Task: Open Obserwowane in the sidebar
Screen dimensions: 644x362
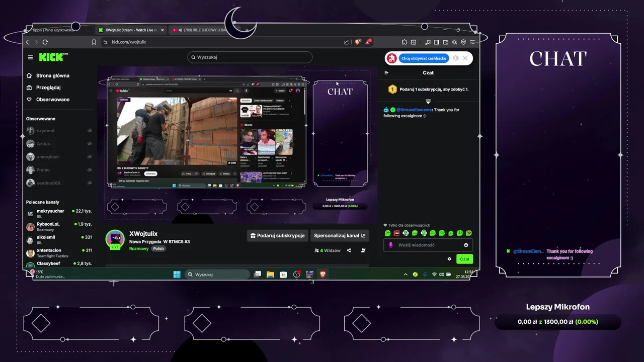Action: tap(48, 100)
